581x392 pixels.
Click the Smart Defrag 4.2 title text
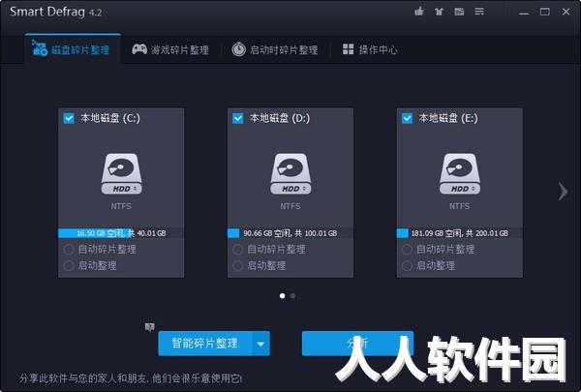55,12
